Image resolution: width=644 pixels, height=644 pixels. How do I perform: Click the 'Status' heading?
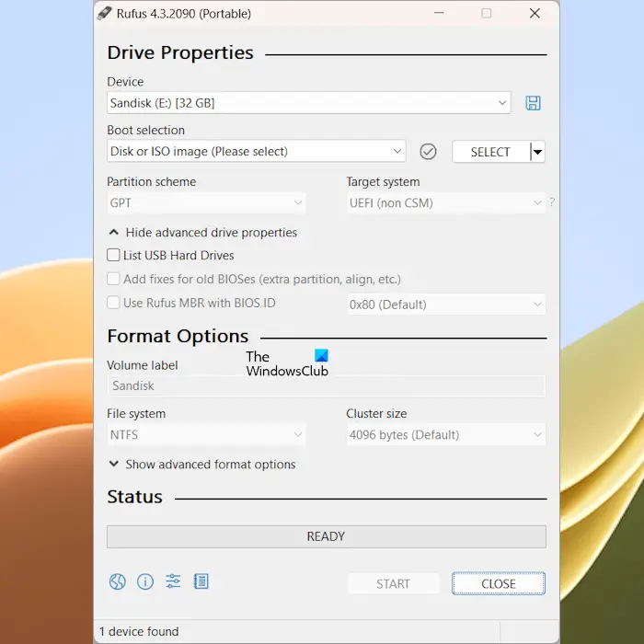click(x=134, y=497)
